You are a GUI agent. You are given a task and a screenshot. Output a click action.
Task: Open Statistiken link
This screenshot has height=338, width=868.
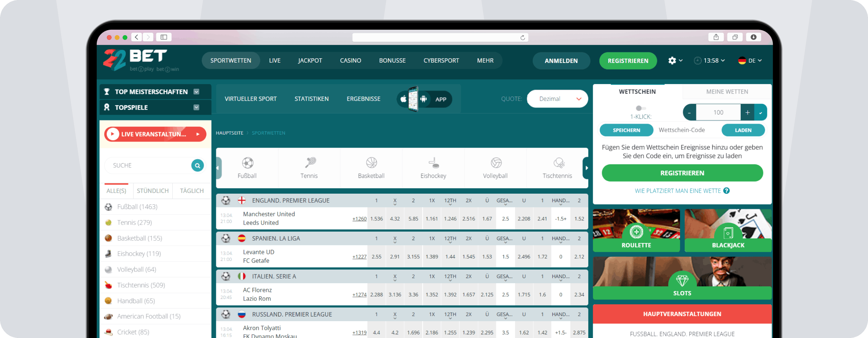tap(312, 99)
